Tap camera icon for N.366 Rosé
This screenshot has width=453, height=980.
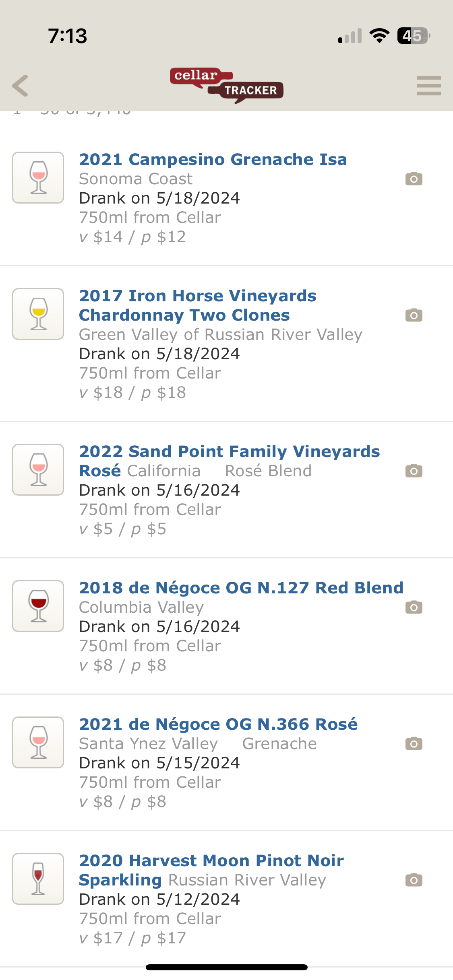tap(414, 743)
